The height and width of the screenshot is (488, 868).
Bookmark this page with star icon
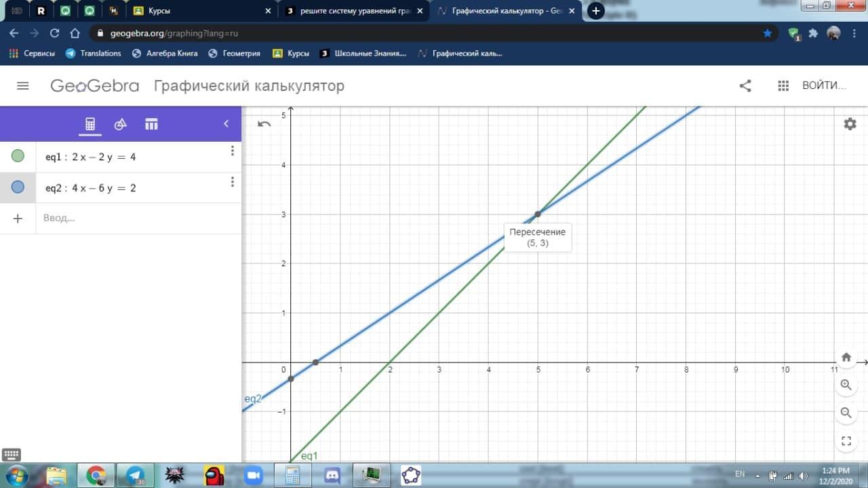767,33
